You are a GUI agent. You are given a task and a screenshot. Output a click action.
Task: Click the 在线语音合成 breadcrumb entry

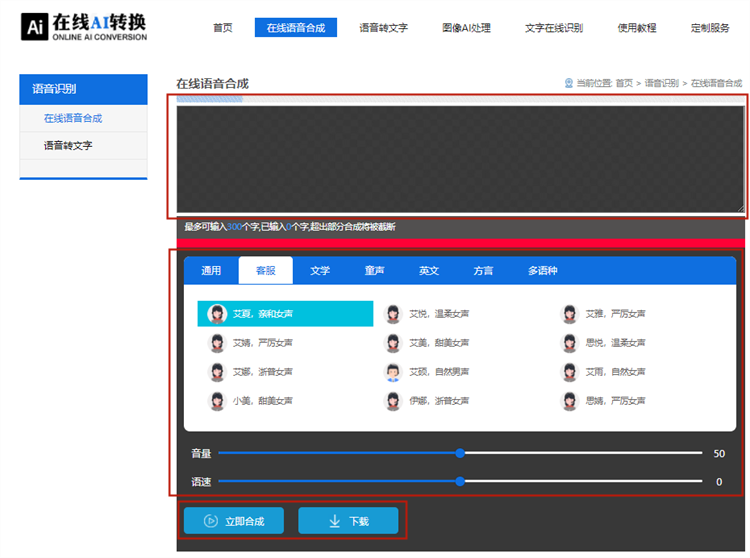click(717, 83)
